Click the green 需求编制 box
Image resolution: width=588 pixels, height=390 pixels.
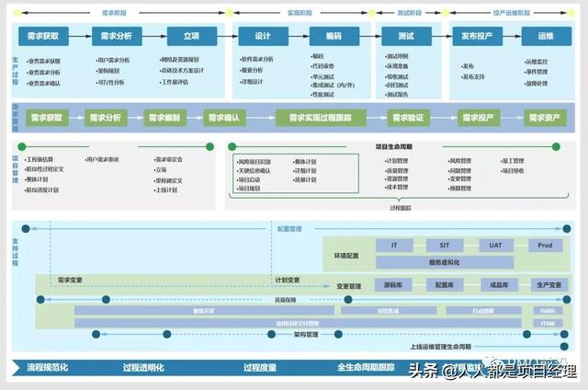[x=165, y=118]
